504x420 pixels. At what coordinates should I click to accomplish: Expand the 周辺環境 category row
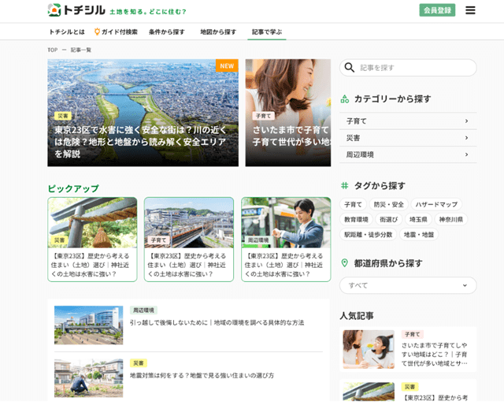407,154
